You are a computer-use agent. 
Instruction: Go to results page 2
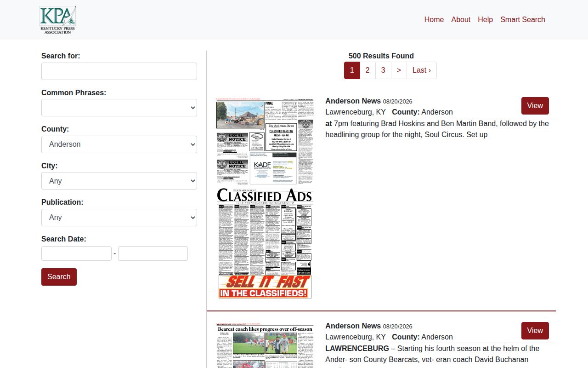pos(367,70)
